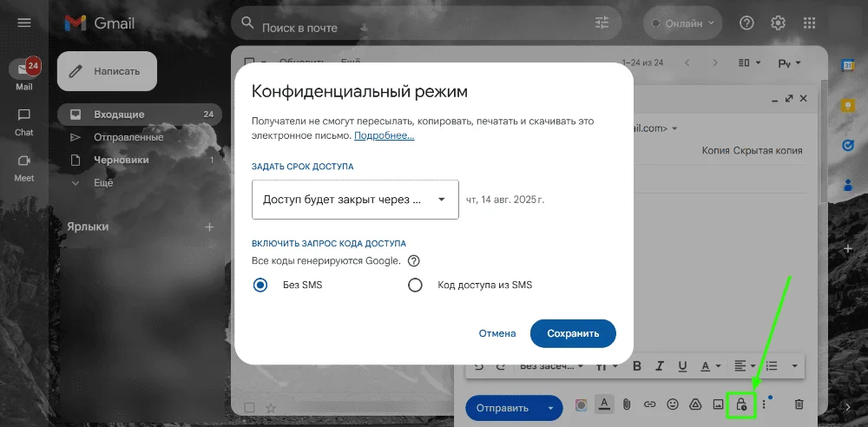
Task: Open the Входящие folder
Action: pos(140,115)
